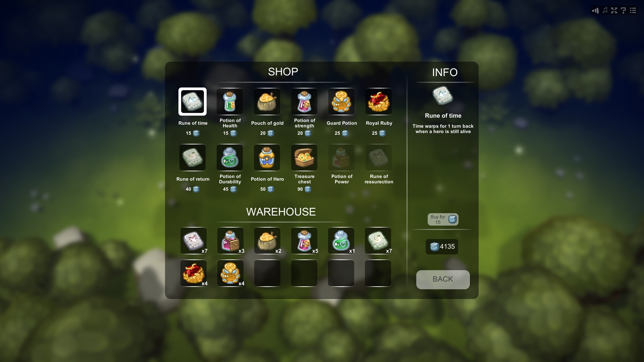644x362 pixels.
Task: Click the BACK button
Action: [443, 279]
